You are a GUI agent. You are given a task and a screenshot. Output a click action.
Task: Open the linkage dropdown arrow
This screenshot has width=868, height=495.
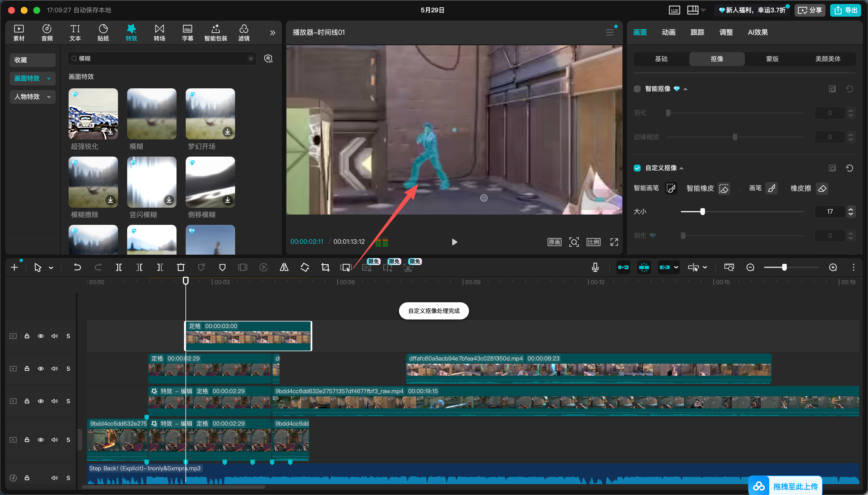click(676, 268)
